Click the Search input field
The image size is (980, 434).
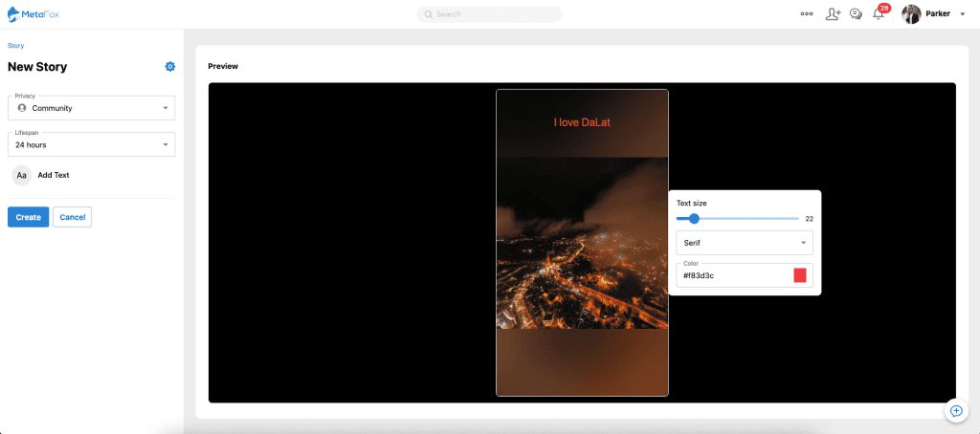coord(490,14)
